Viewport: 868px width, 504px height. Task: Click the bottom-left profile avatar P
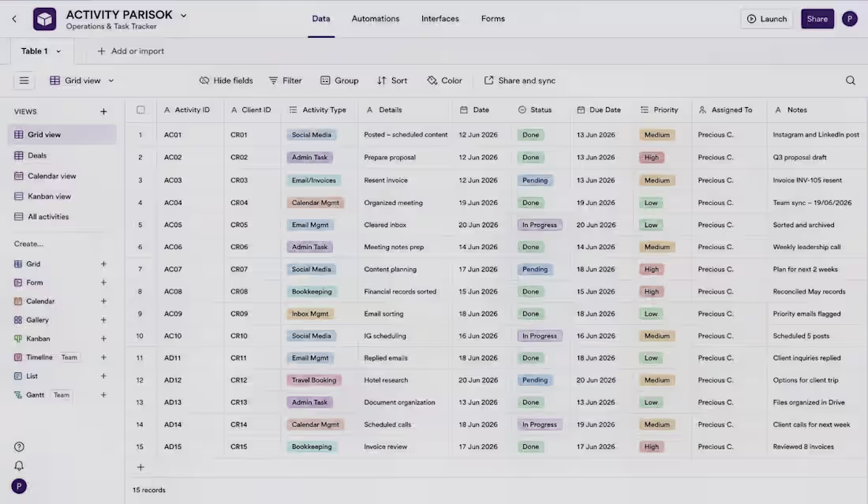coord(19,487)
